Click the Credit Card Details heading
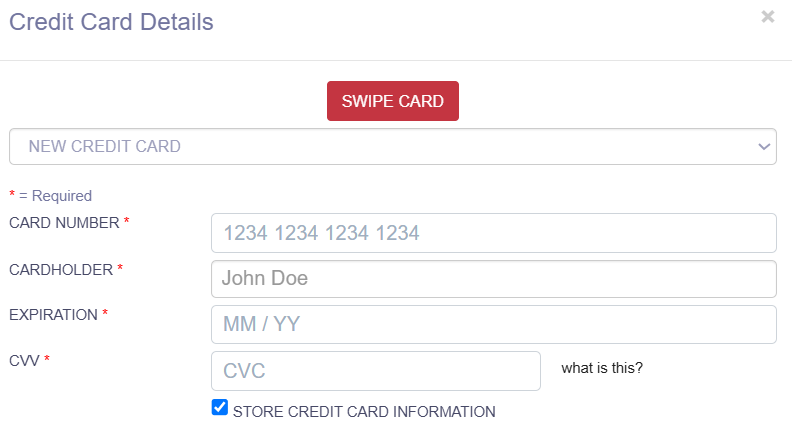 tap(111, 21)
